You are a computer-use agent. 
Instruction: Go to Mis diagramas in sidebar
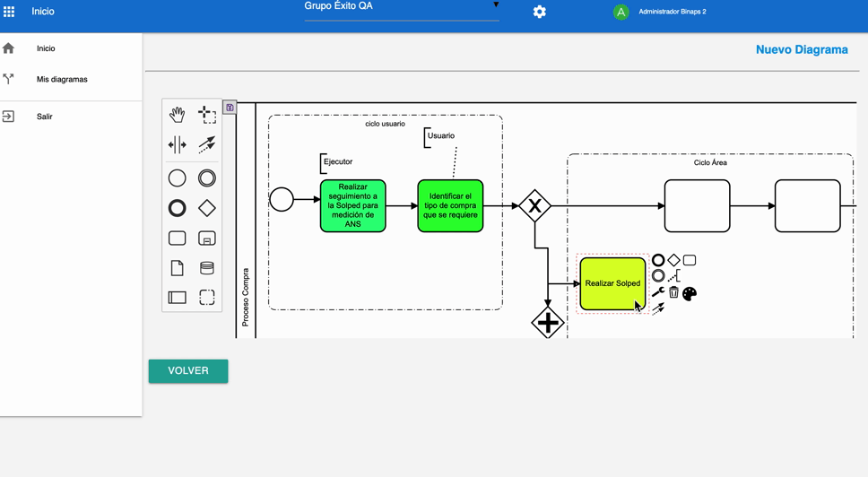[x=62, y=80]
